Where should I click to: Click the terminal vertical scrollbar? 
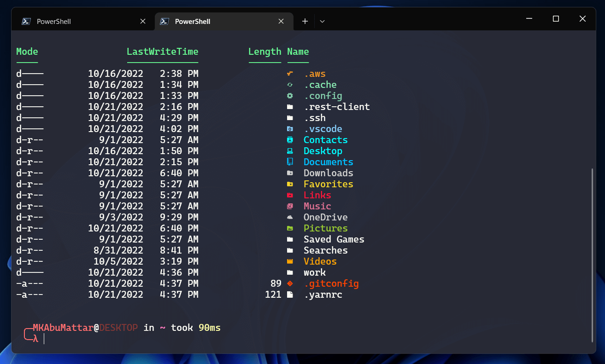point(593,255)
